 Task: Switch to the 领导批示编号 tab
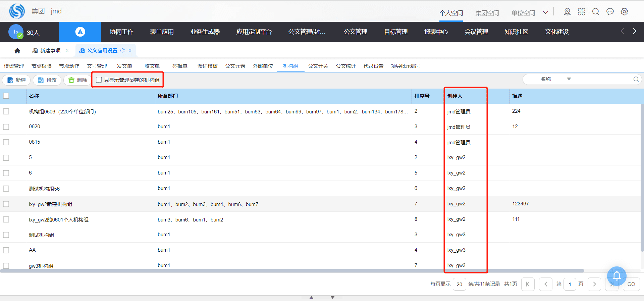(406, 66)
